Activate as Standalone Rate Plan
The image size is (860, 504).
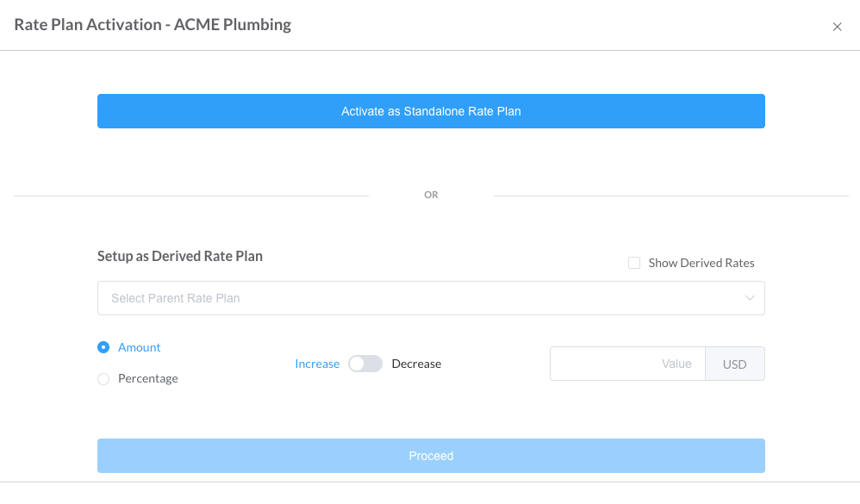[430, 111]
